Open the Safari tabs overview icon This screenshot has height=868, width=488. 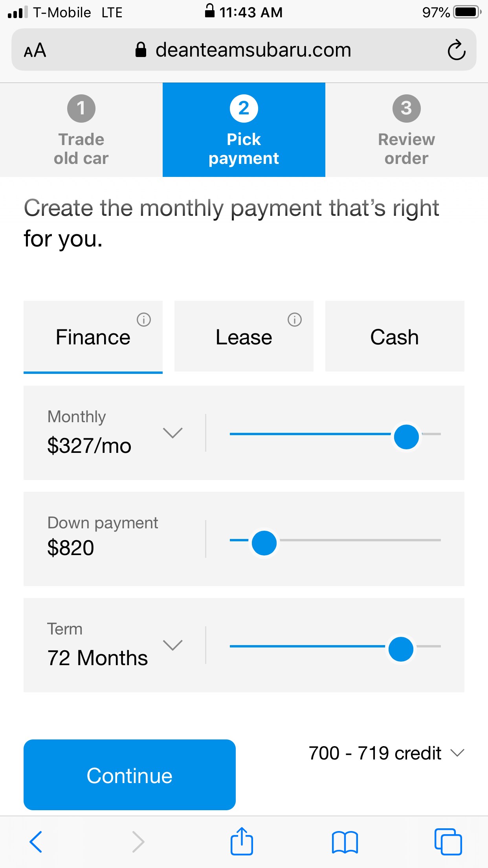click(448, 842)
